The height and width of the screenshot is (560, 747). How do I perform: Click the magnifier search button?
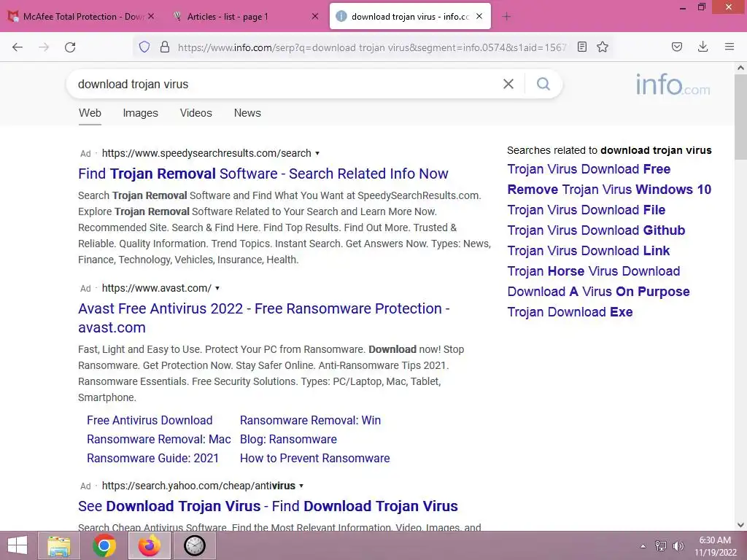tap(543, 84)
